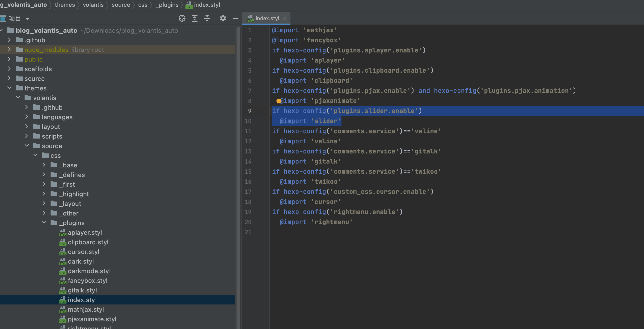
Task: Open mathjax.styl file icon
Action: (x=63, y=309)
